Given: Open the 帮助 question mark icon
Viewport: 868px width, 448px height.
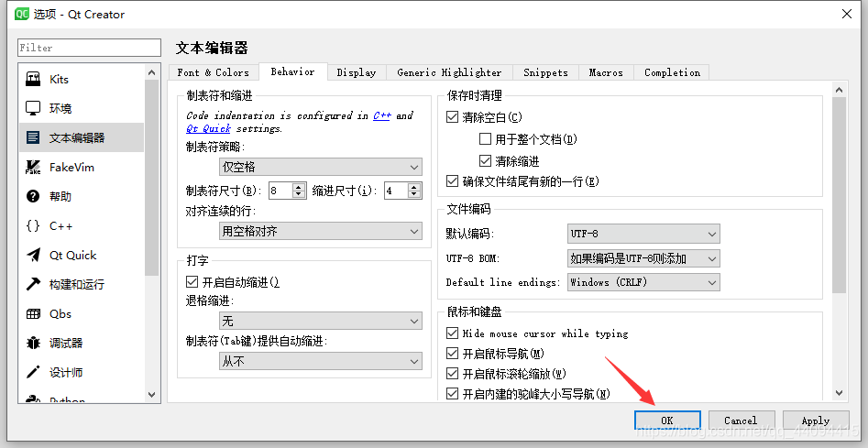Looking at the screenshot, I should click(x=33, y=196).
